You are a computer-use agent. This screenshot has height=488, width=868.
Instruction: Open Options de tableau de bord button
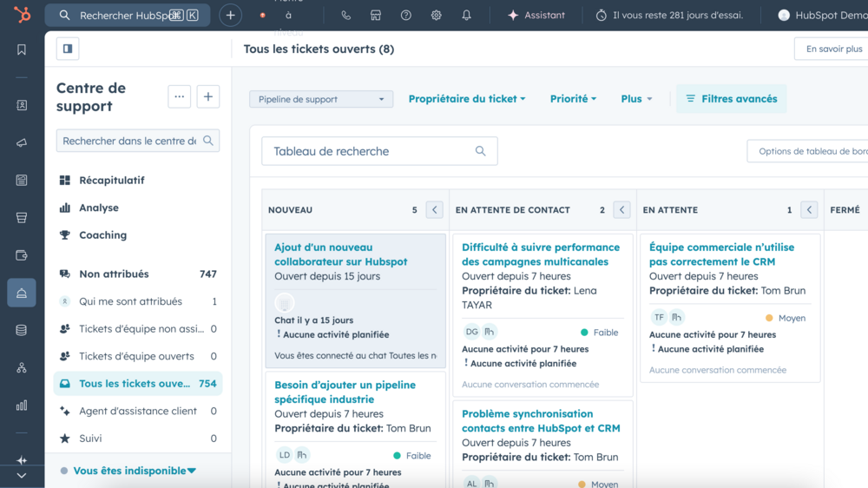click(807, 151)
